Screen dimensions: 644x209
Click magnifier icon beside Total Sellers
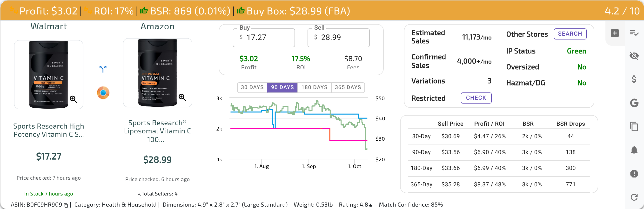139,194
